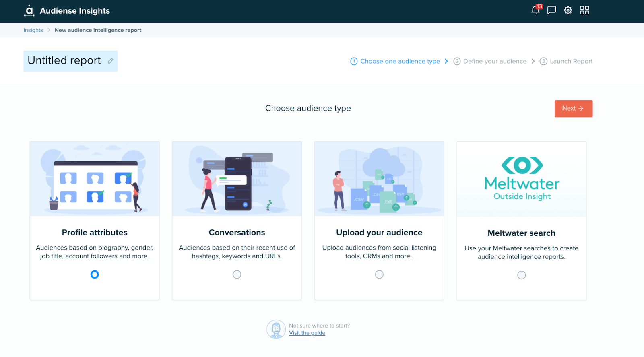The height and width of the screenshot is (357, 644).
Task: Click the Upload your audience illustration
Action: (x=379, y=179)
